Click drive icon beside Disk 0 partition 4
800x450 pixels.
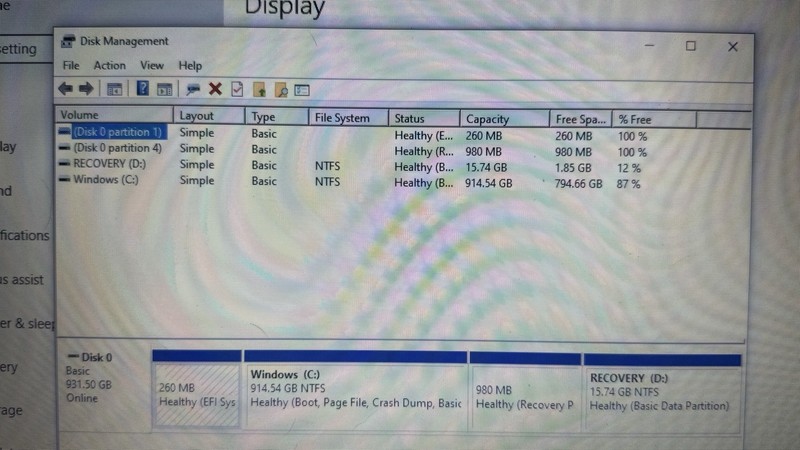coord(64,147)
